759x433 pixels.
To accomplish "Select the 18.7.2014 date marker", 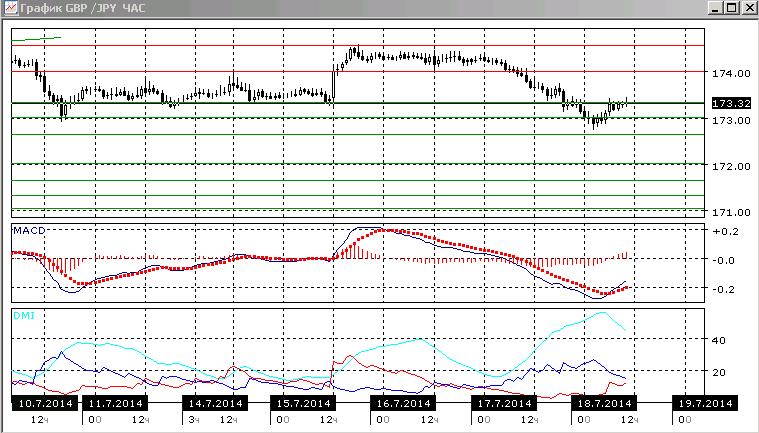I will (605, 403).
